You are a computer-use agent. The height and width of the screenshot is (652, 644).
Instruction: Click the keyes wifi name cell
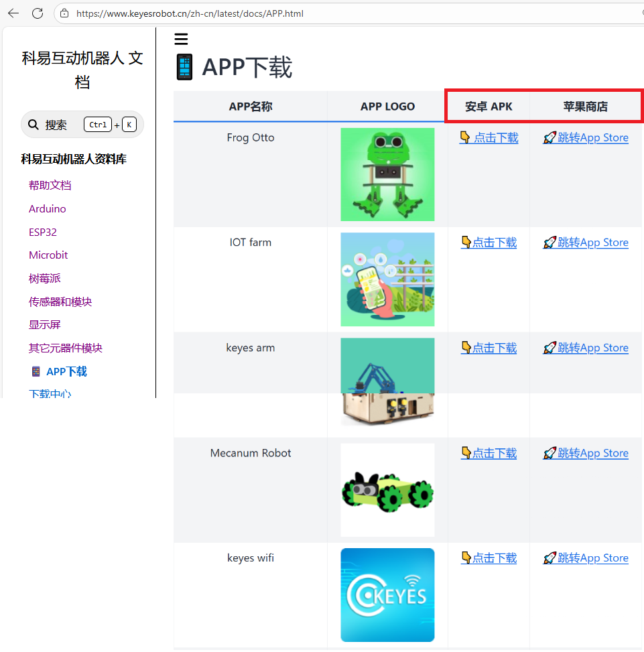coord(251,558)
